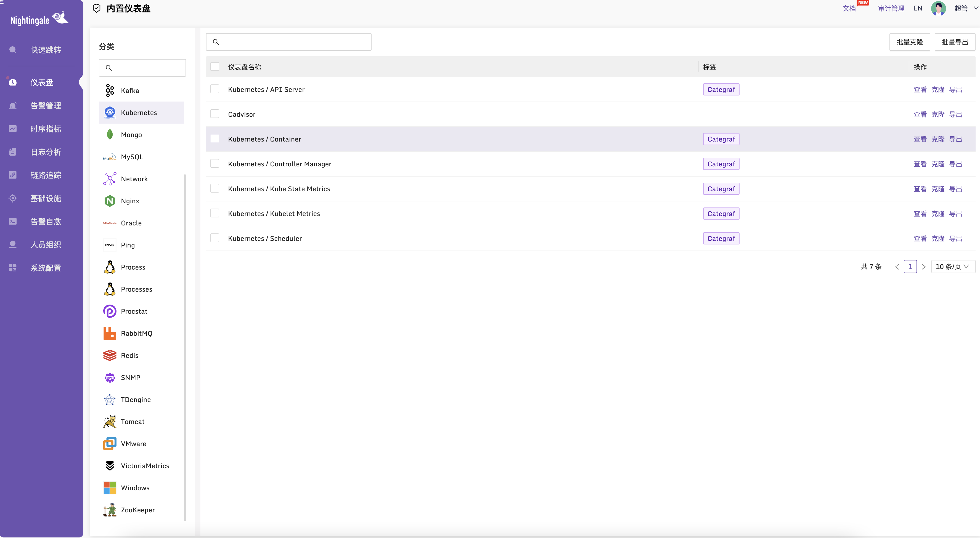
Task: Check the Kubernetes / Scheduler row checkbox
Action: [214, 238]
